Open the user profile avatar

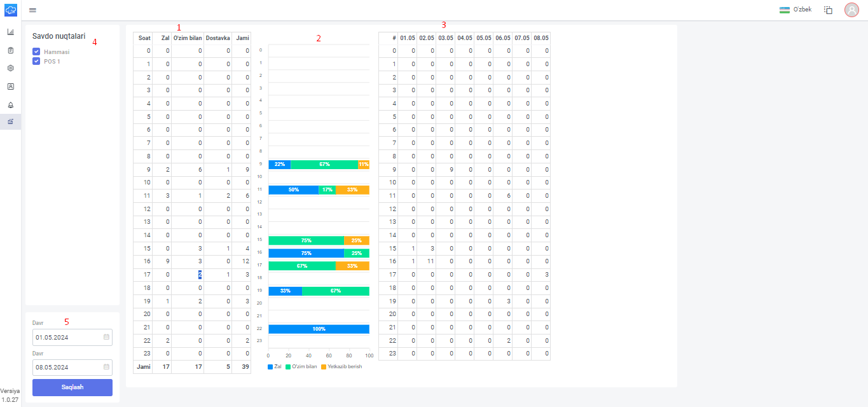(851, 10)
